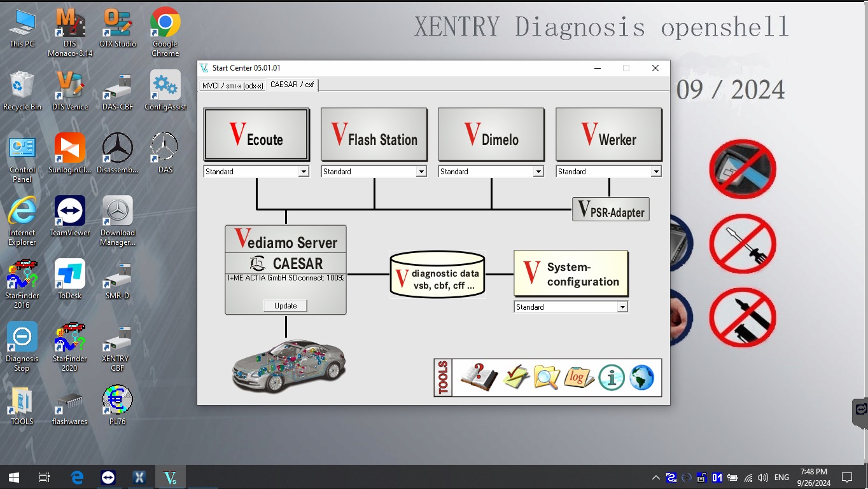
Task: Open the OTX Studio desktop shortcut
Action: 118,29
